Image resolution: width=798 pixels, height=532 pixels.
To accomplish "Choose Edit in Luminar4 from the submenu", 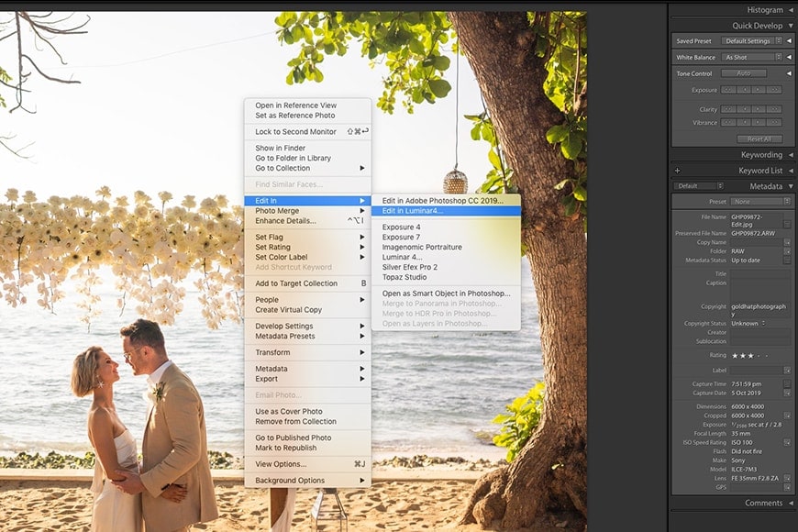I will pos(446,211).
